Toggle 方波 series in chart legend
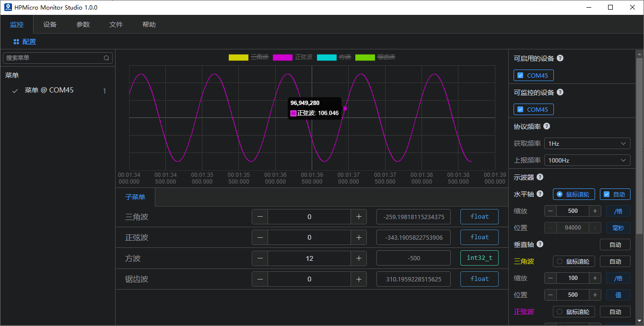Viewport: 644px width, 326px height. 334,57
